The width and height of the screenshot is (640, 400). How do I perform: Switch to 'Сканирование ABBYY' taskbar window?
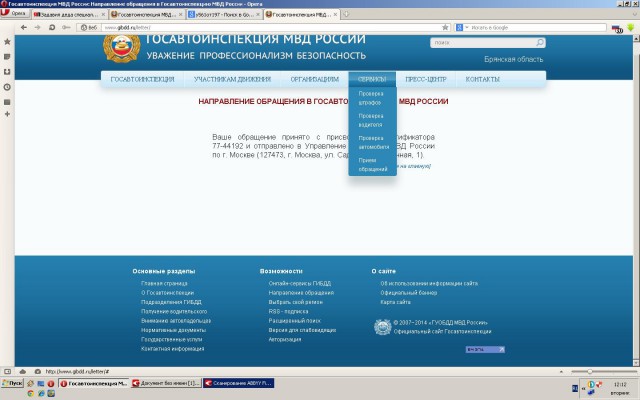(238, 383)
